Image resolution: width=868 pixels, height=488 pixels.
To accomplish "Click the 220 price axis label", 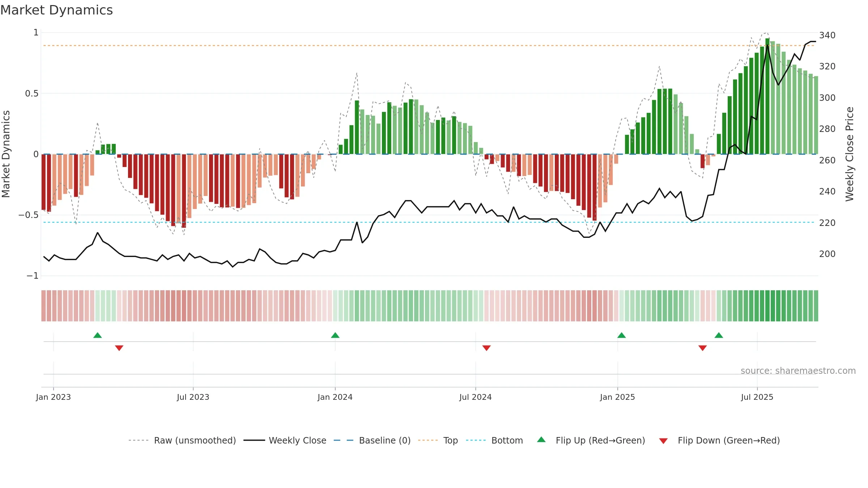I will point(827,223).
